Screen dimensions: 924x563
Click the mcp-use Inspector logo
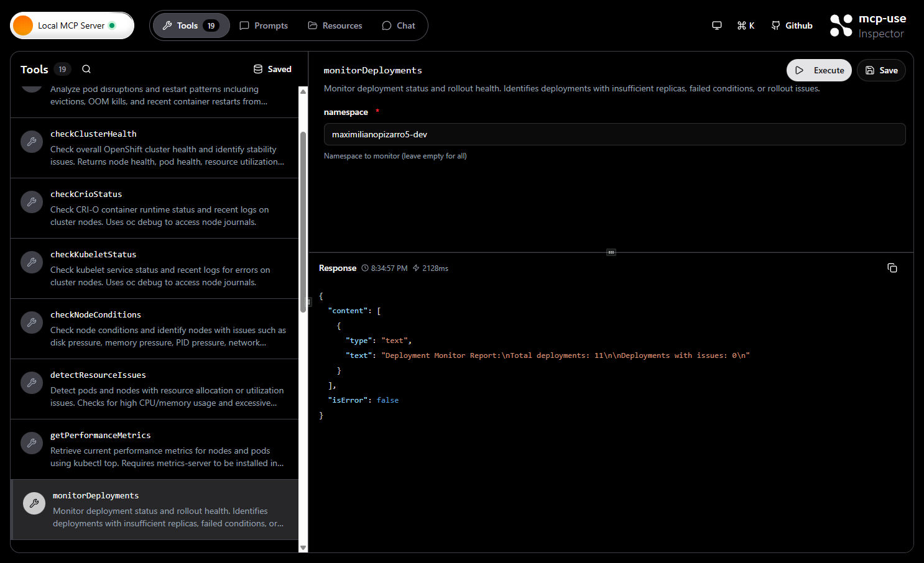[x=867, y=25]
